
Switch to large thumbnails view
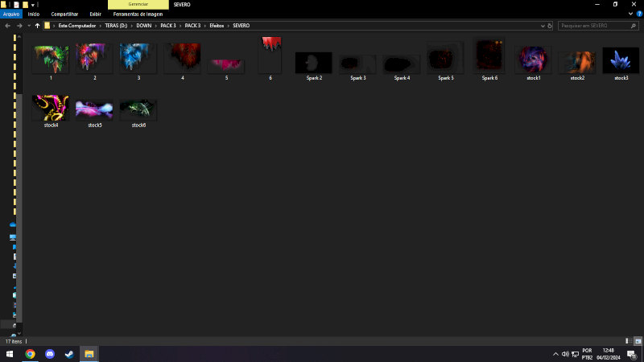pos(638,341)
